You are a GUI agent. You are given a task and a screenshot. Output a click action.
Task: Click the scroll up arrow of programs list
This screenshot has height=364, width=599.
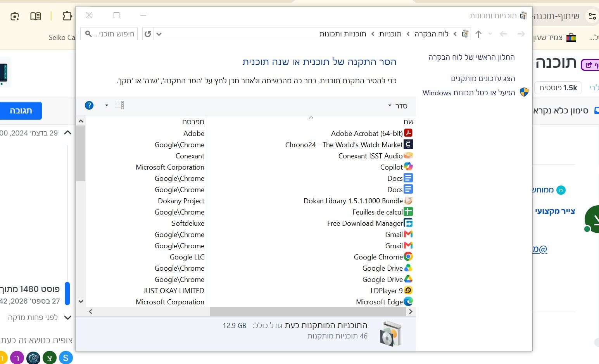point(81,121)
